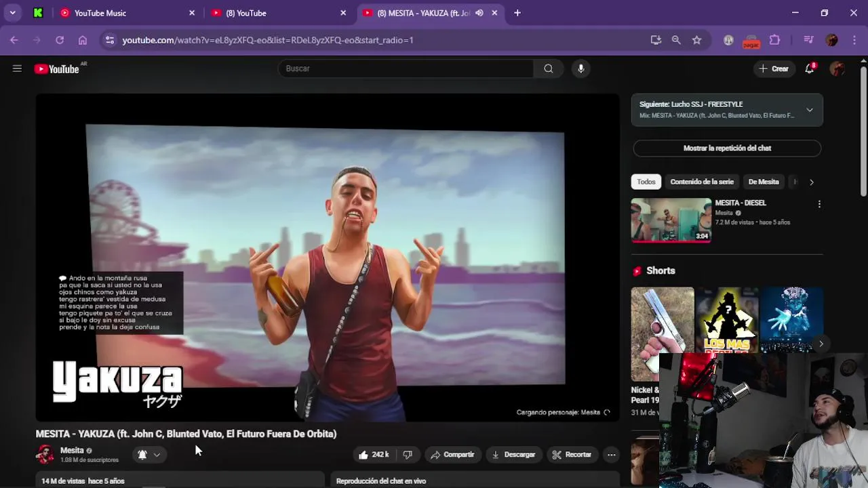Select the Contenido de la serie chip

[x=702, y=182]
